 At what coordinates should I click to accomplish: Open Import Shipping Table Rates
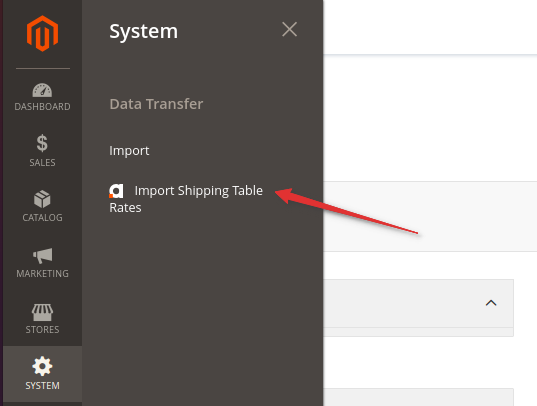[x=186, y=199]
